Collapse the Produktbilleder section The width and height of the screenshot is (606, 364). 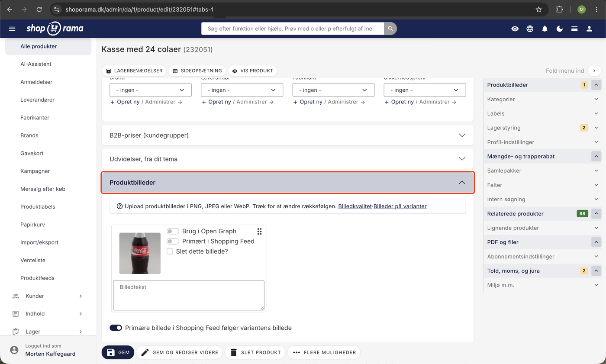coord(287,183)
